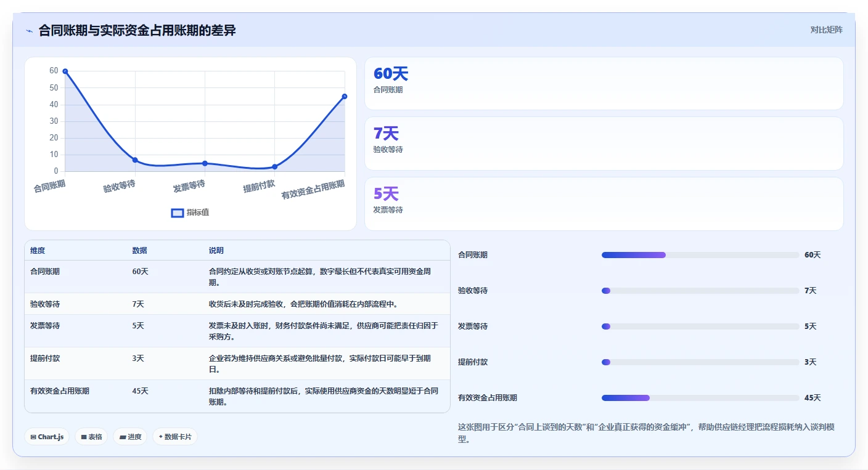Viewport: 868px width, 470px height.
Task: Click the 指标值 legend color box
Action: [177, 213]
